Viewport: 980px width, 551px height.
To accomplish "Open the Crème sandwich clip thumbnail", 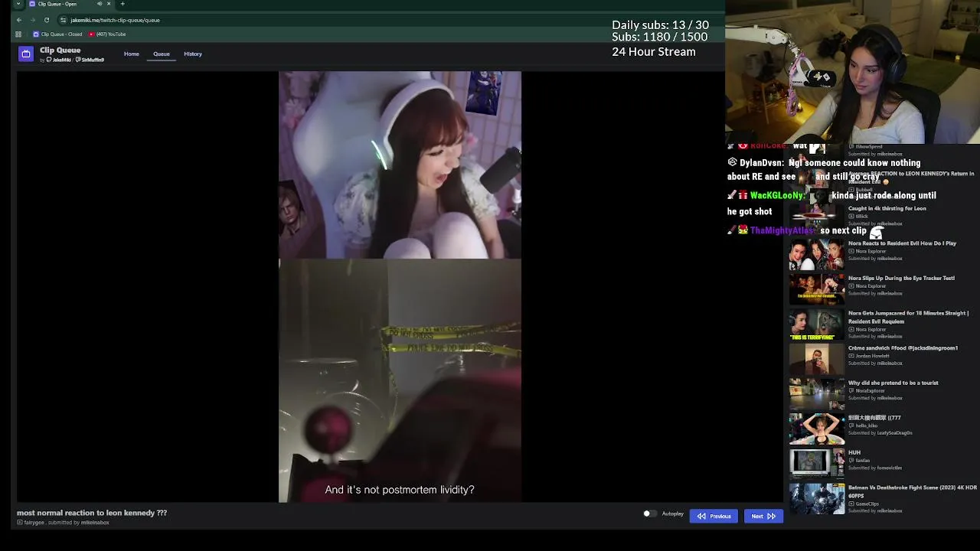I will 817,360.
